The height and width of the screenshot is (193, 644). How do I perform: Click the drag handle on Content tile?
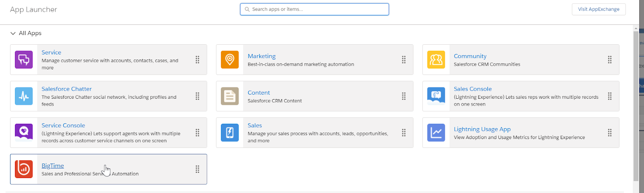click(403, 96)
